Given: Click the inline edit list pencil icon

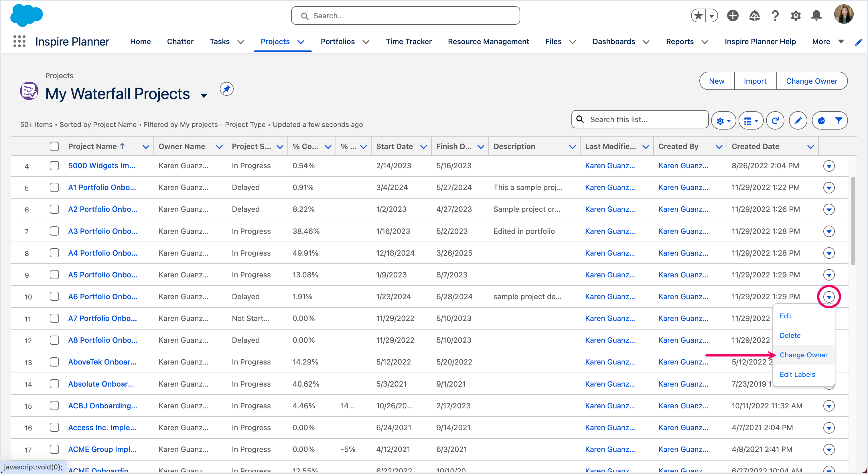Looking at the screenshot, I should (x=798, y=120).
